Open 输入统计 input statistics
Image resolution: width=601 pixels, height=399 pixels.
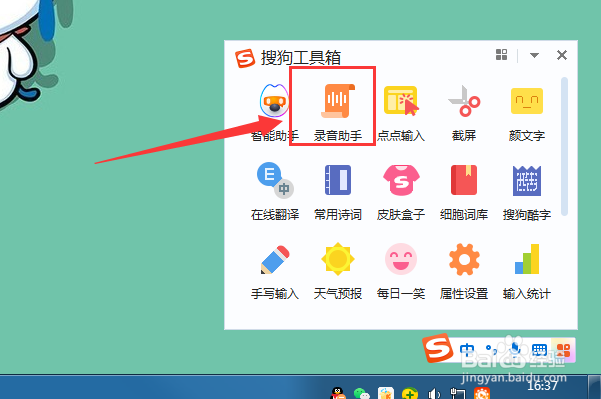(x=527, y=271)
